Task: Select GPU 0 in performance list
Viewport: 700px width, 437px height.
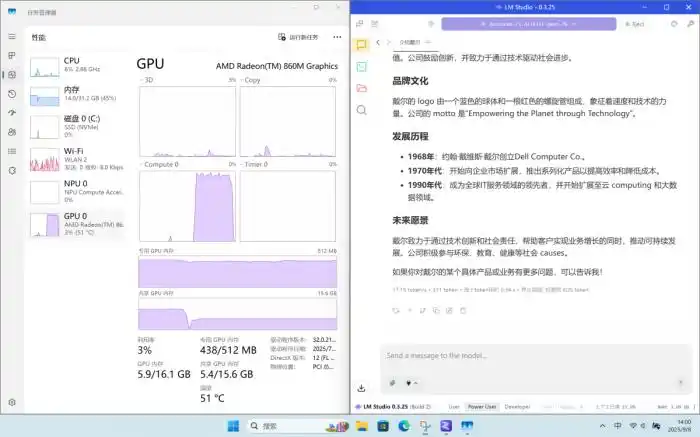Action: tap(77, 224)
